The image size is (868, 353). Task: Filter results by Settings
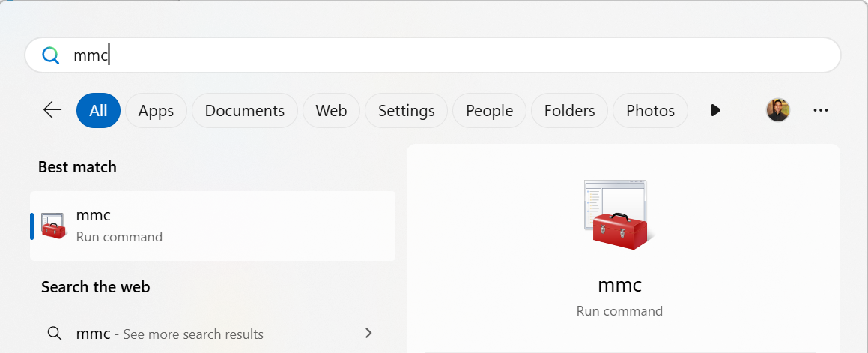pos(406,111)
